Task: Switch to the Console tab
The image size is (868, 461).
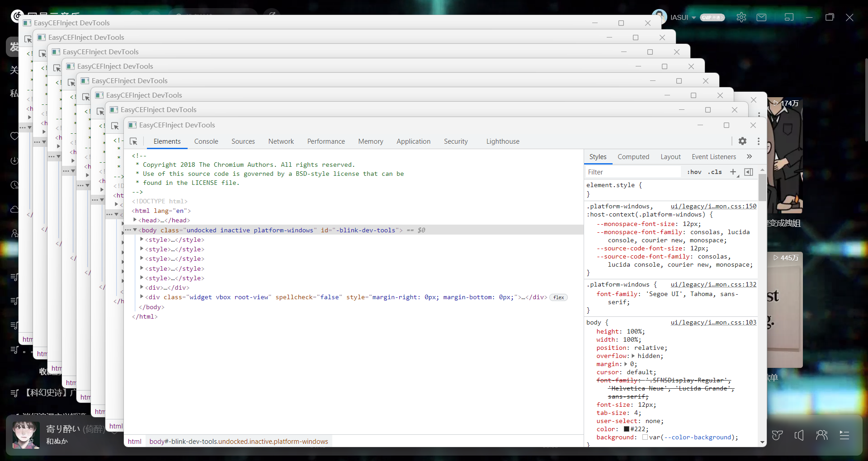Action: (x=206, y=141)
